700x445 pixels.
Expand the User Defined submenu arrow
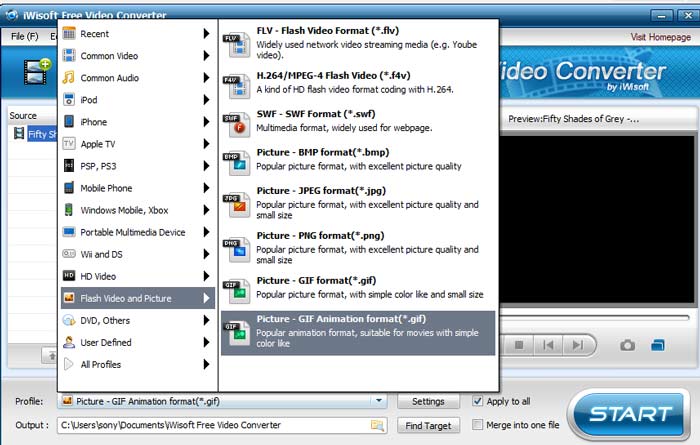coord(206,342)
